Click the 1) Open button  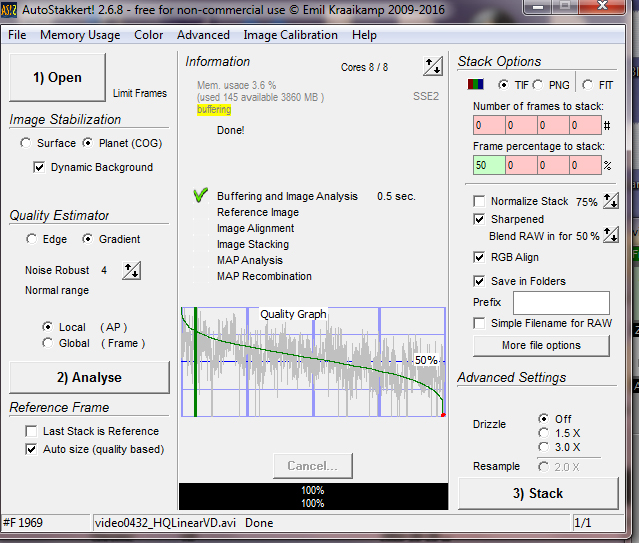point(57,77)
